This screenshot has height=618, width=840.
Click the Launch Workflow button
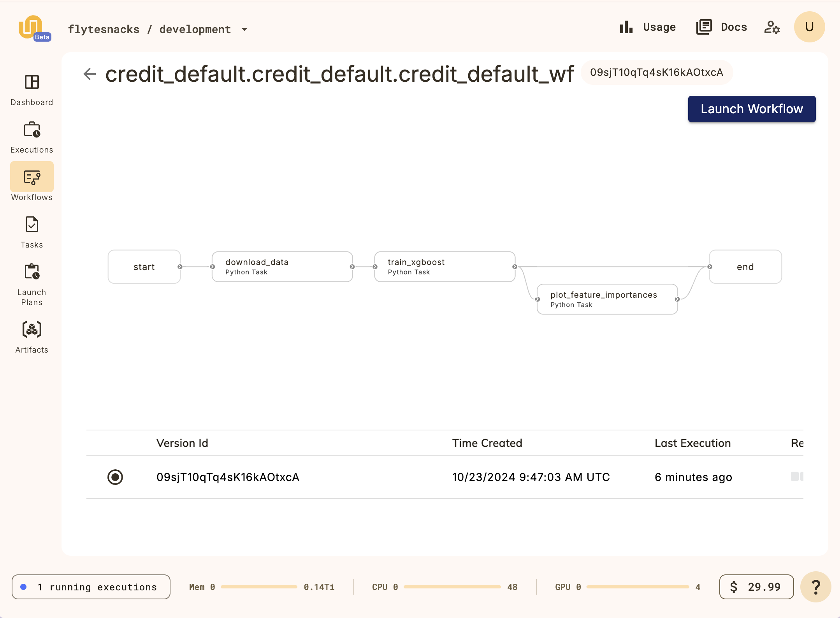pos(752,109)
